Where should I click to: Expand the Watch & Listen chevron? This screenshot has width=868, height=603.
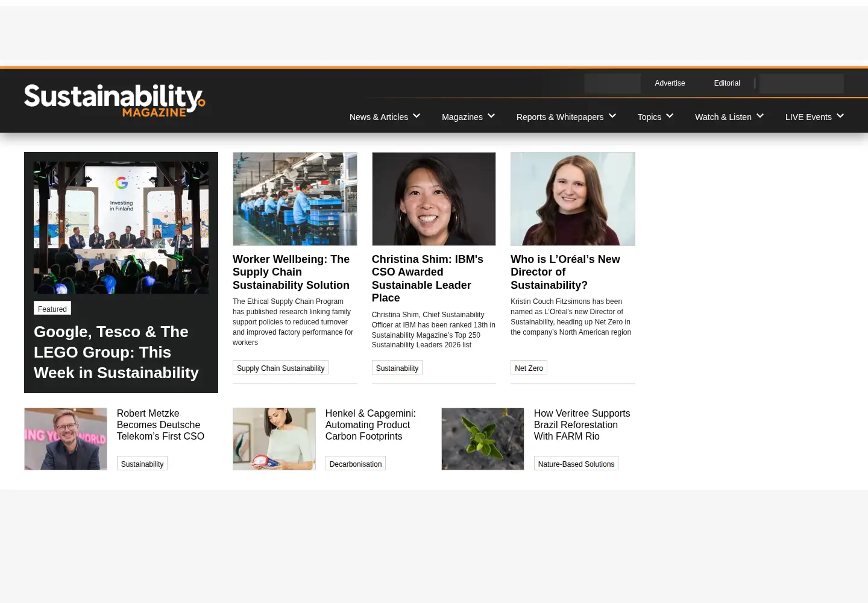[x=760, y=116]
